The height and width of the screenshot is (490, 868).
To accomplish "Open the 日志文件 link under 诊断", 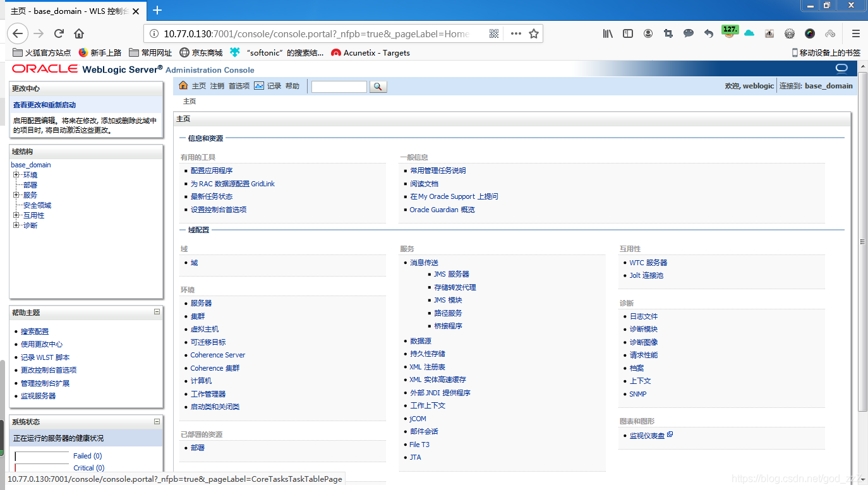I will (644, 316).
